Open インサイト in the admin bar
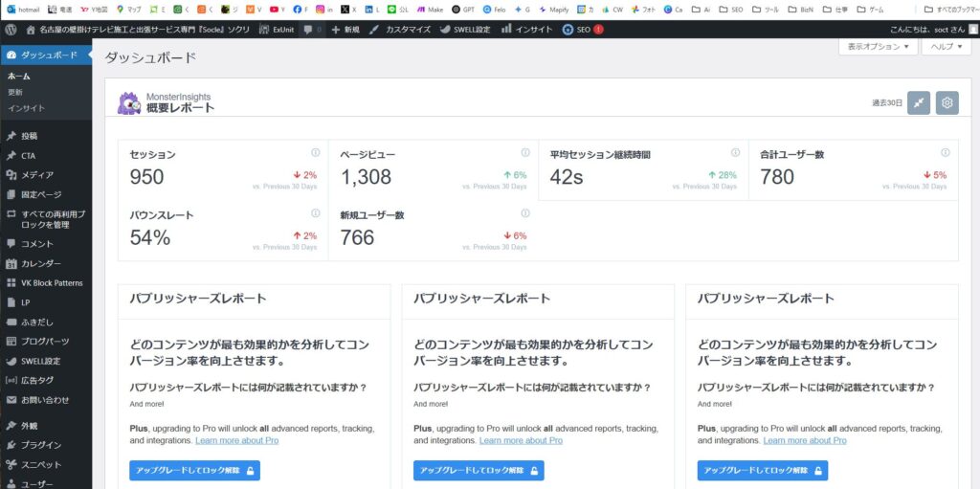The width and height of the screenshot is (980, 489). pyautogui.click(x=527, y=30)
